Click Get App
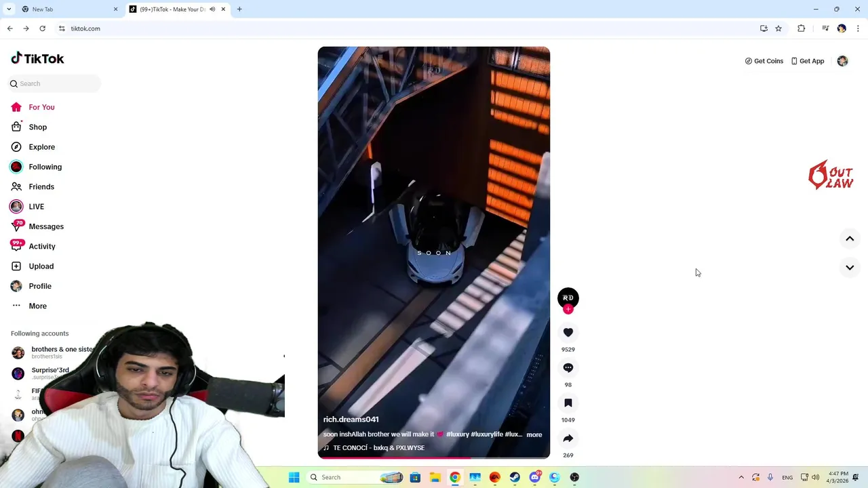868x488 pixels. point(808,61)
